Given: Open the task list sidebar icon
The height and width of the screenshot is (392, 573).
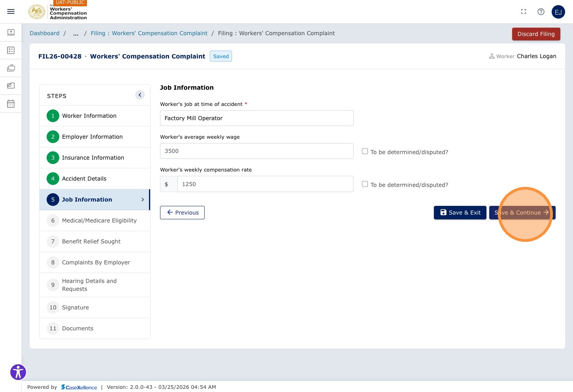Looking at the screenshot, I should [11, 50].
